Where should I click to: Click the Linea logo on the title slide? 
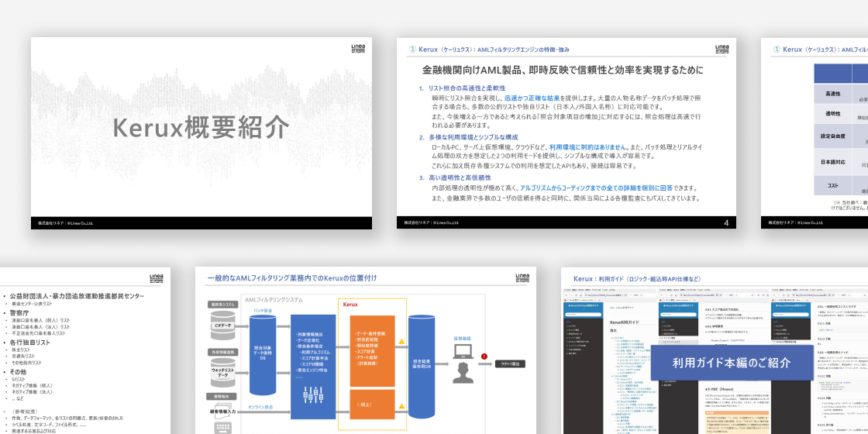[x=359, y=49]
